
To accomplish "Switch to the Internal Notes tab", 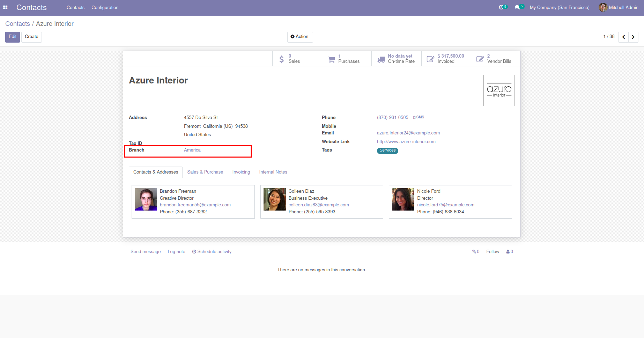I will click(x=273, y=172).
